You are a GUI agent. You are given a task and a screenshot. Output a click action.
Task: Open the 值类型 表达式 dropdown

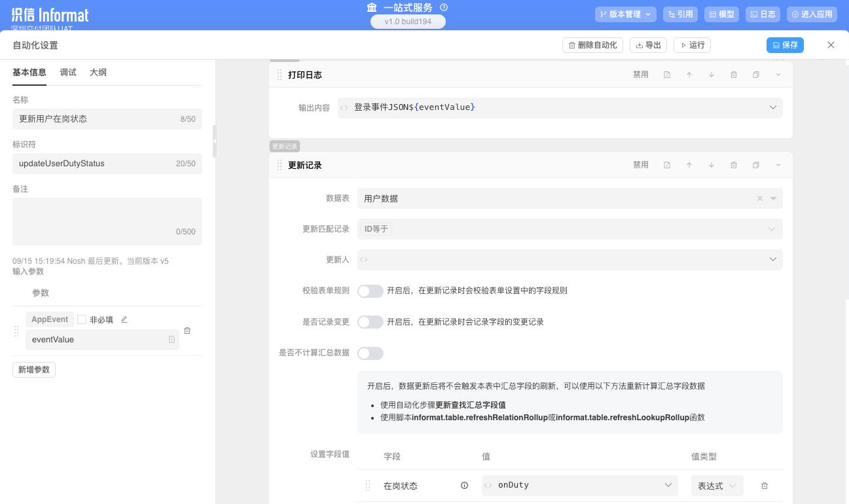[717, 486]
